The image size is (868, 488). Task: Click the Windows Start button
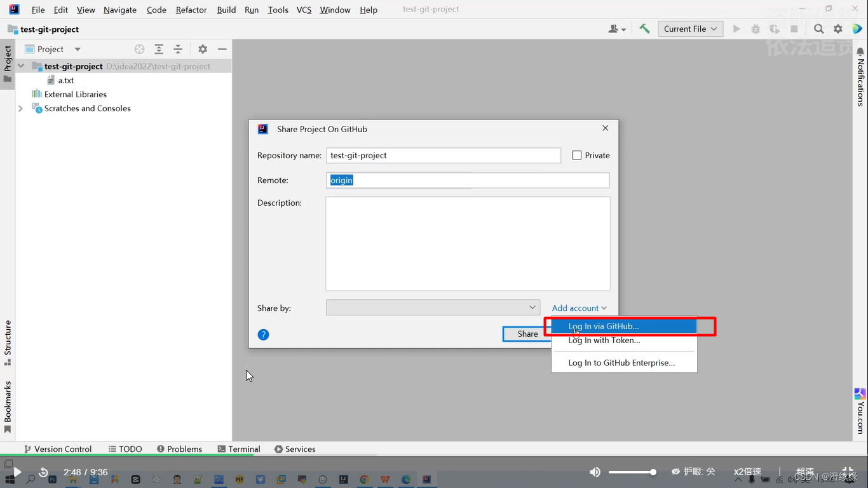(x=11, y=480)
